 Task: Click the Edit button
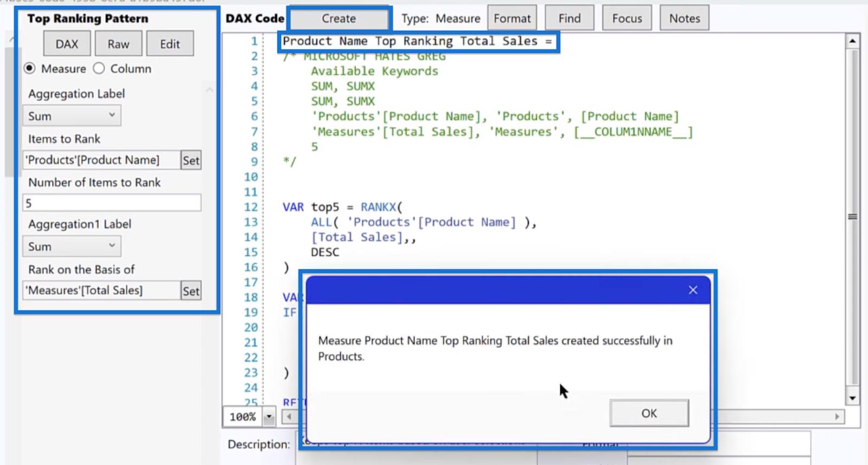pyautogui.click(x=170, y=44)
